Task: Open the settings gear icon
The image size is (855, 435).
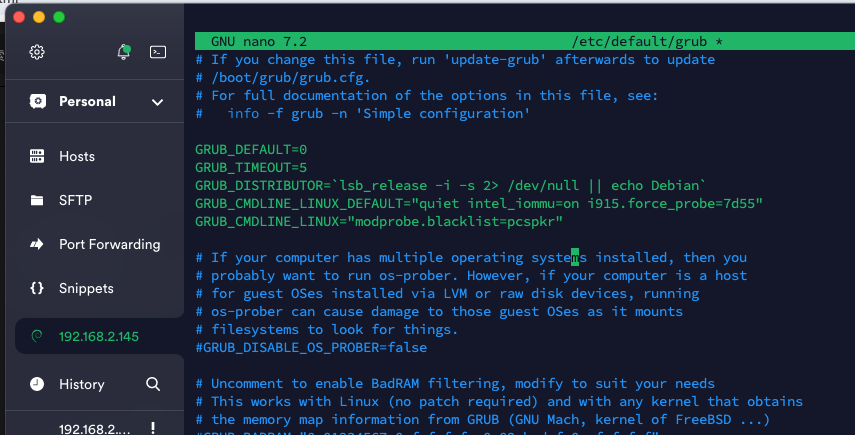Action: [37, 52]
